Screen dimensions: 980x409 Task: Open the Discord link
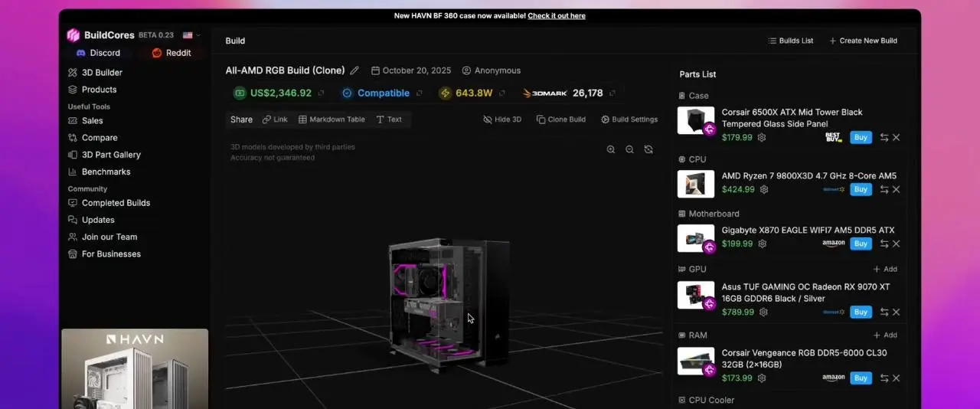98,53
